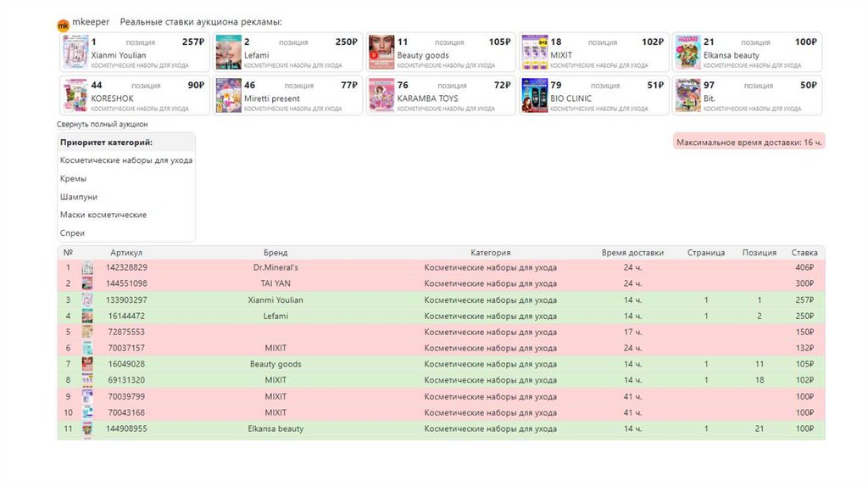The width and height of the screenshot is (868, 487).
Task: Click the 17 ч. delivery time cell
Action: point(632,333)
